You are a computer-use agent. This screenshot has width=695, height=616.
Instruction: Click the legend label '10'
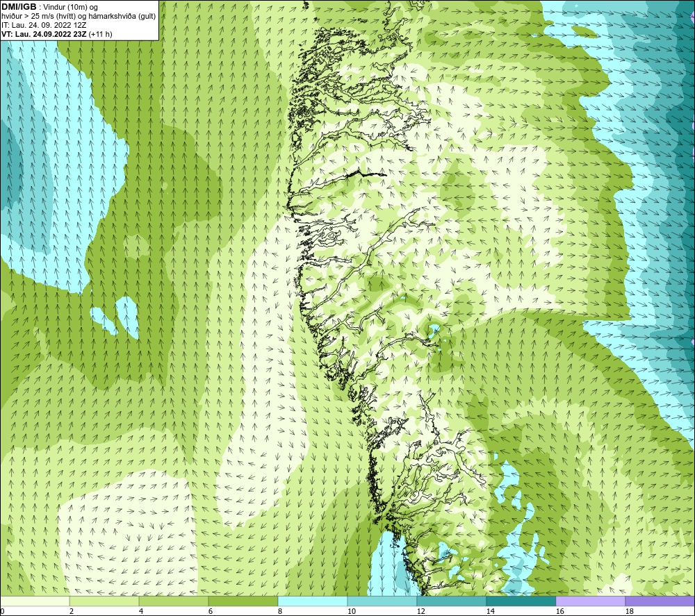[351, 611]
